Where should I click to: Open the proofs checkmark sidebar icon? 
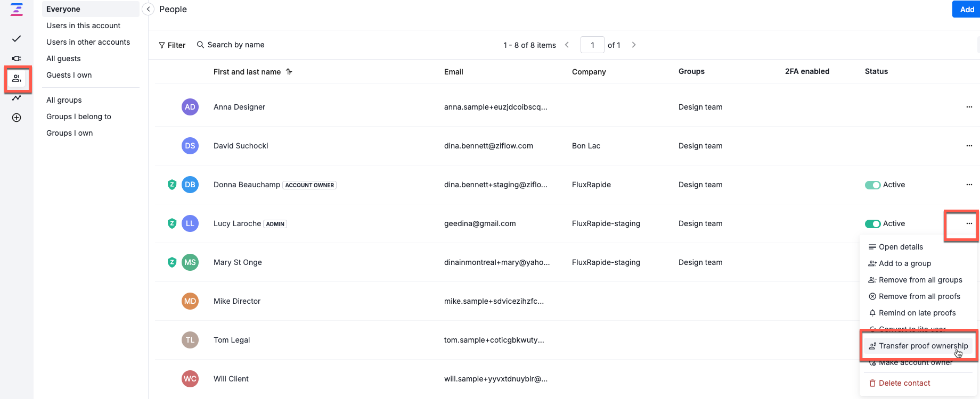point(17,39)
